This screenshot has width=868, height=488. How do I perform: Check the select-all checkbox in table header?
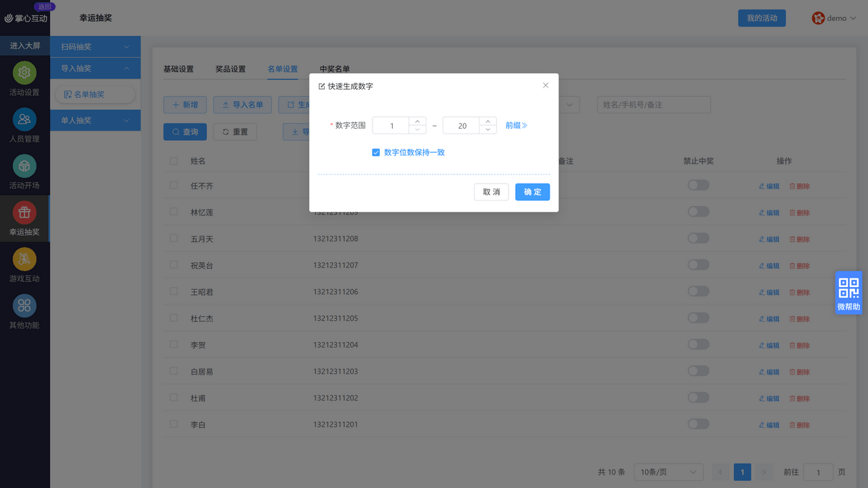[174, 161]
